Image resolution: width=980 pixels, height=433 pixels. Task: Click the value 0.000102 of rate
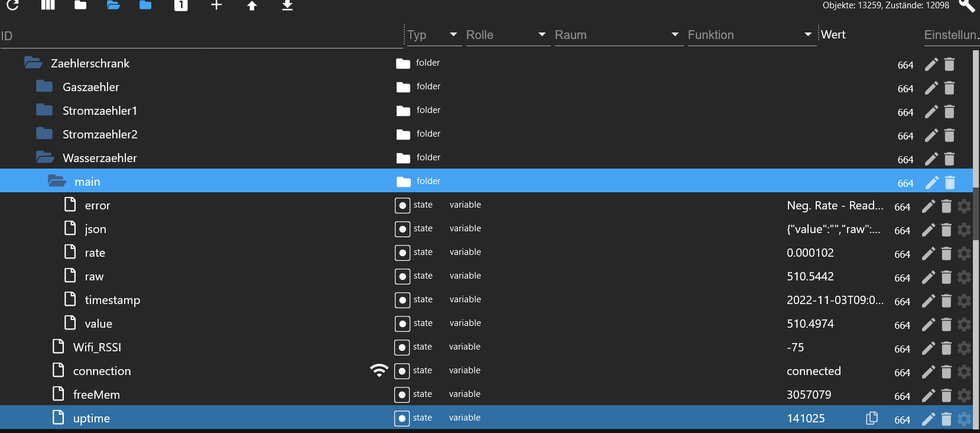810,253
